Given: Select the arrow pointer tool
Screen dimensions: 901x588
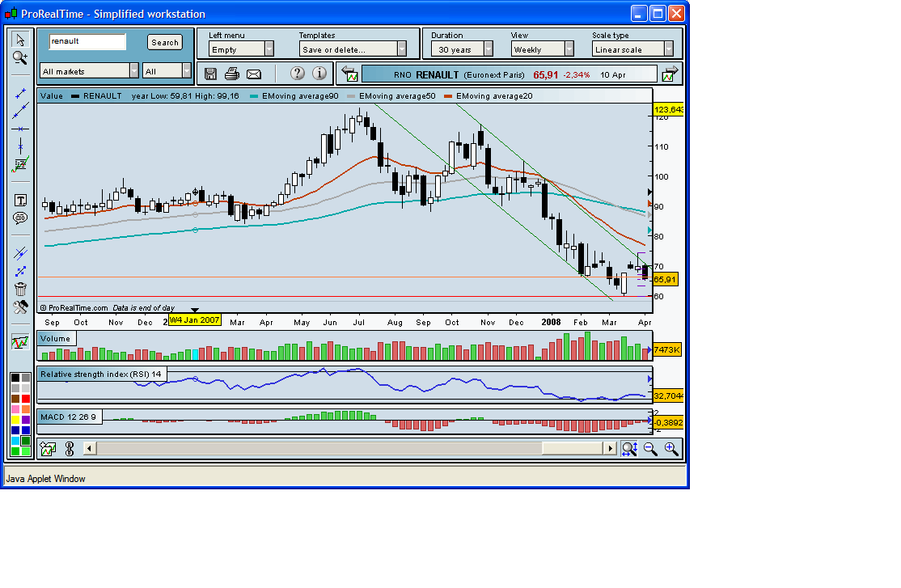Looking at the screenshot, I should pos(20,40).
